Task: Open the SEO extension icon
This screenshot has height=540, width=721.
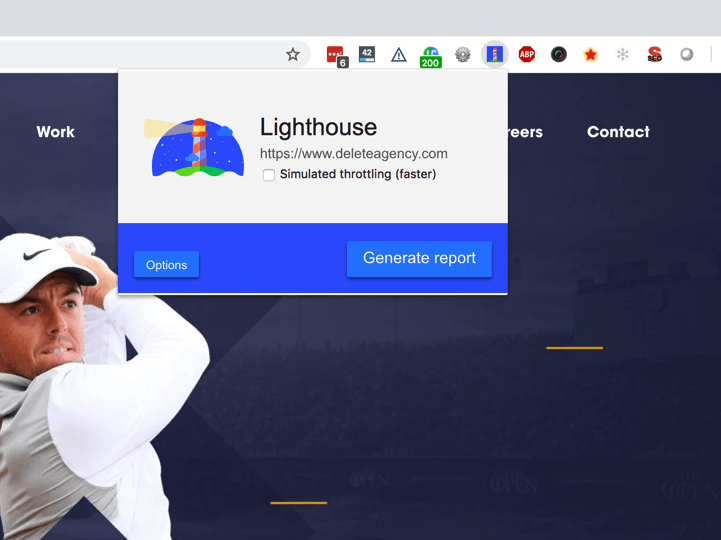Action: [x=654, y=54]
